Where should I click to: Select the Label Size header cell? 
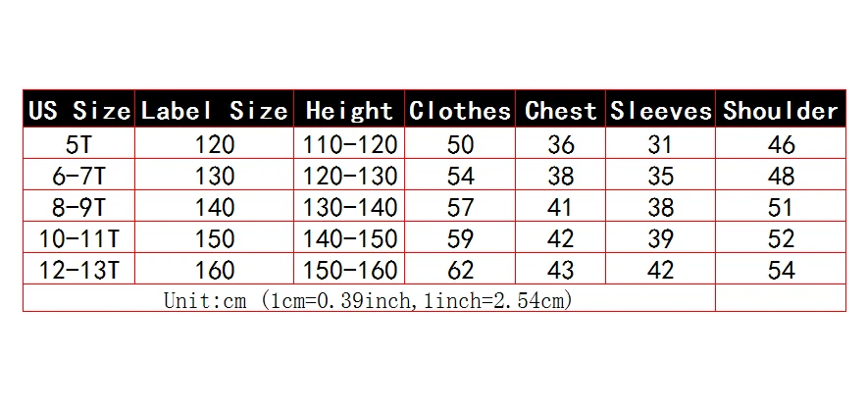[x=214, y=109]
